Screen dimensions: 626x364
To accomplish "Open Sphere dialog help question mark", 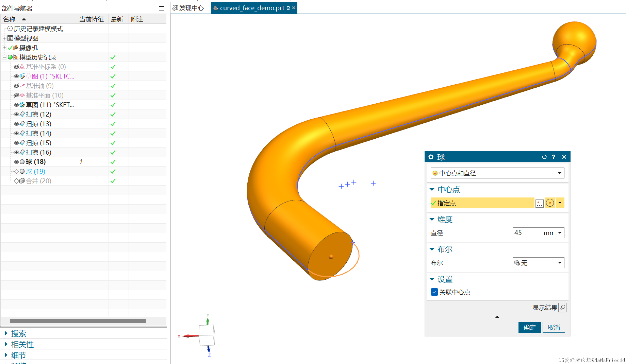I will (x=554, y=157).
